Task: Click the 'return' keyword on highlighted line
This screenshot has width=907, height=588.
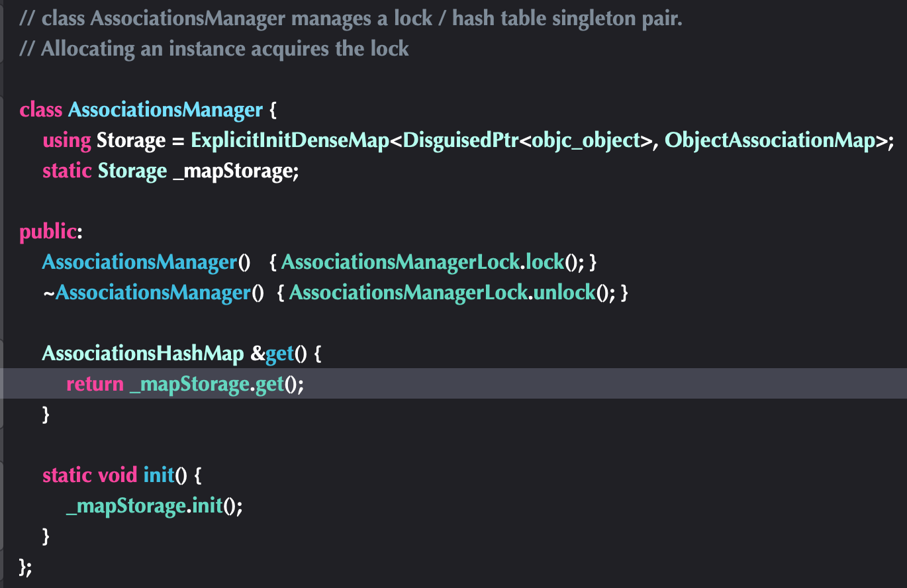Action: click(x=95, y=383)
